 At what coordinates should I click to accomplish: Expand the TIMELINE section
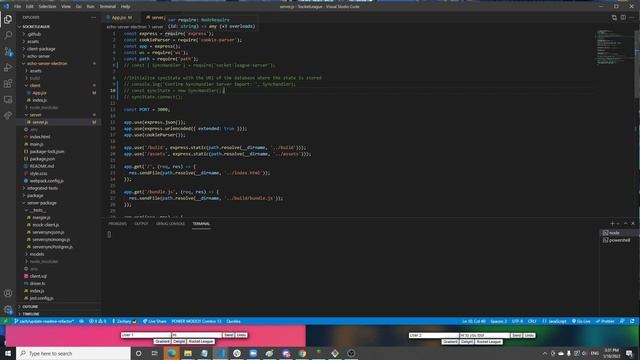point(31,314)
